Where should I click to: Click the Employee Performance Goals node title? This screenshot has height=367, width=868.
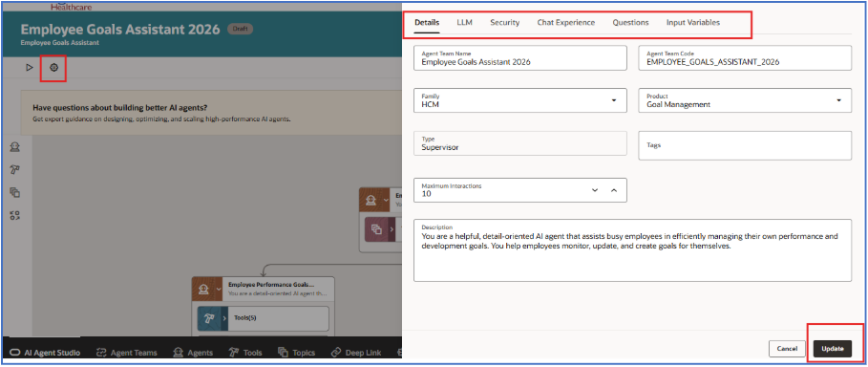[271, 285]
